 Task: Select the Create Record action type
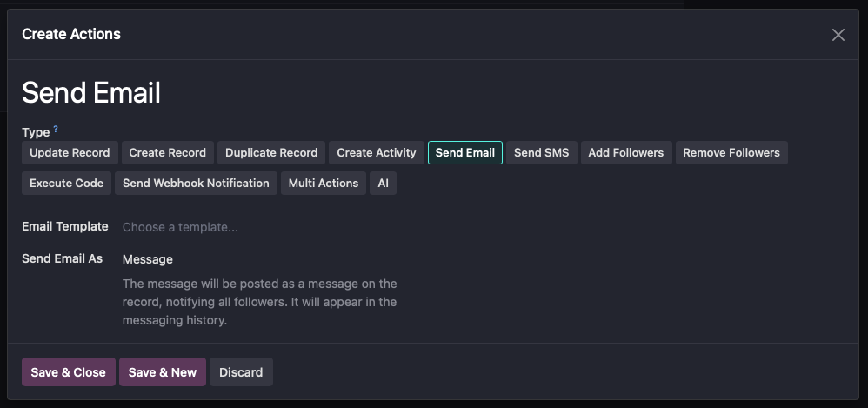pyautogui.click(x=167, y=152)
